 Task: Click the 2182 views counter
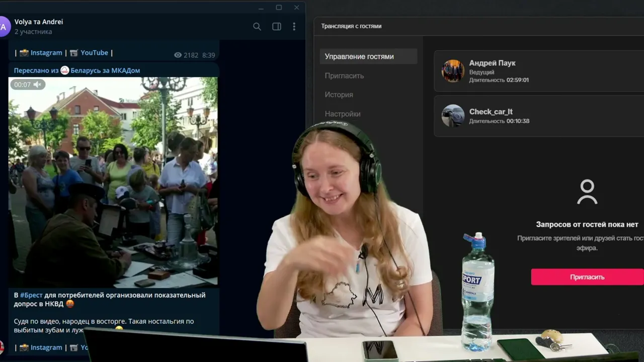pyautogui.click(x=186, y=55)
